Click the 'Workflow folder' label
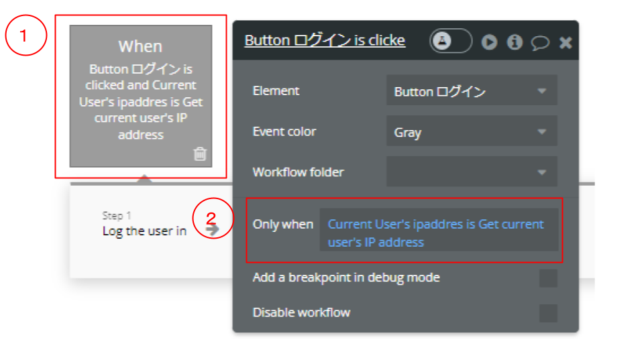Screen dimensions: 644x362 click(x=298, y=172)
